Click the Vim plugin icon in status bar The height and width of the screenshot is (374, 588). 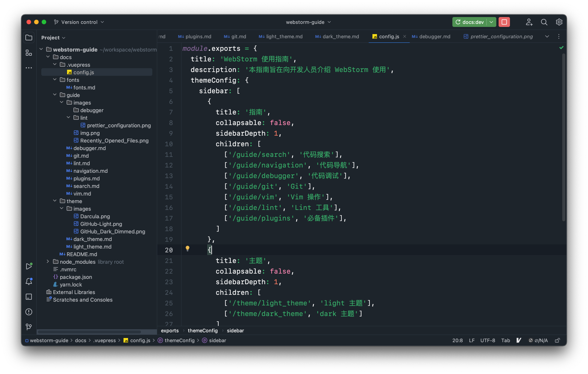click(519, 340)
